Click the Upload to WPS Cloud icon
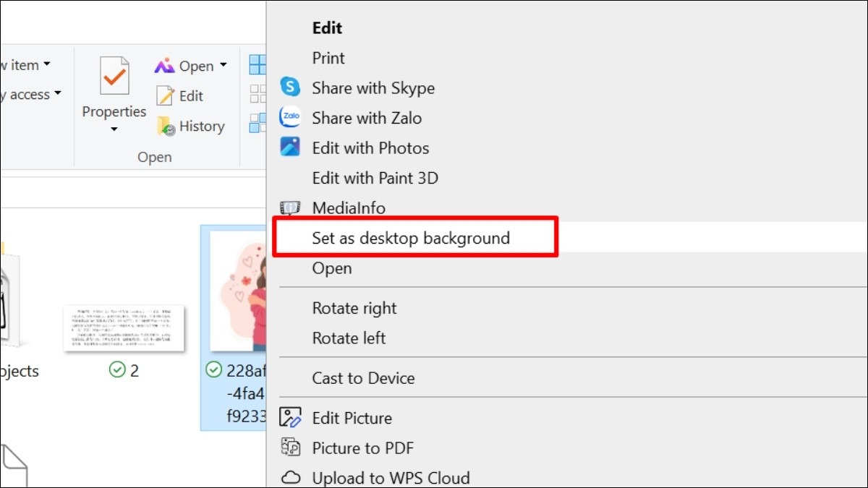This screenshot has height=488, width=868. coord(290,478)
